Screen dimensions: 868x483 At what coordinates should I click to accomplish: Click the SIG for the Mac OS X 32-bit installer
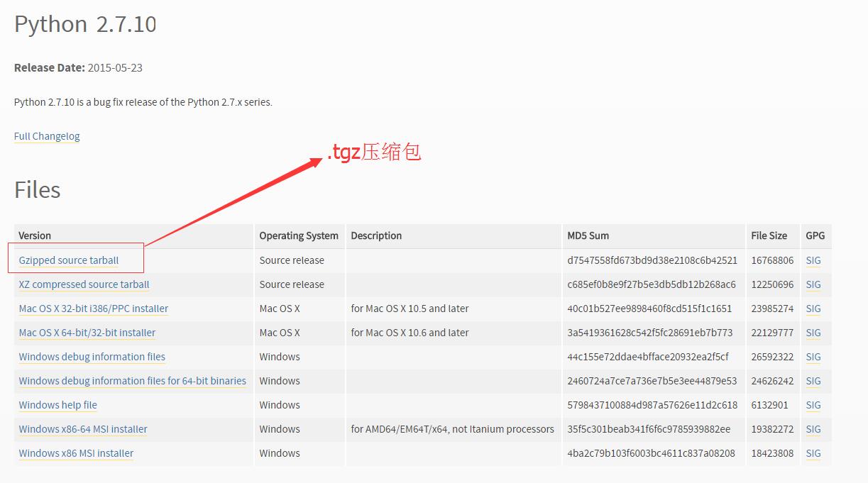point(813,309)
